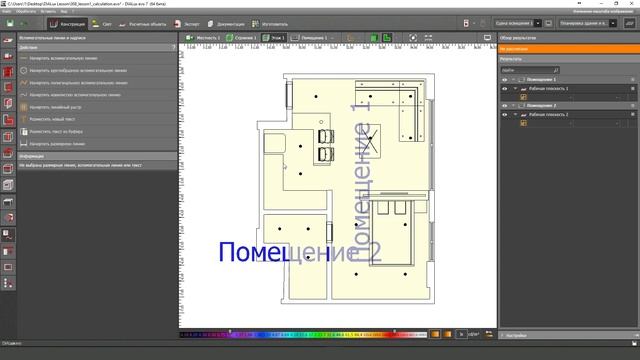The image size is (640, 360).
Task: Open the Файл menu
Action: 7,11
